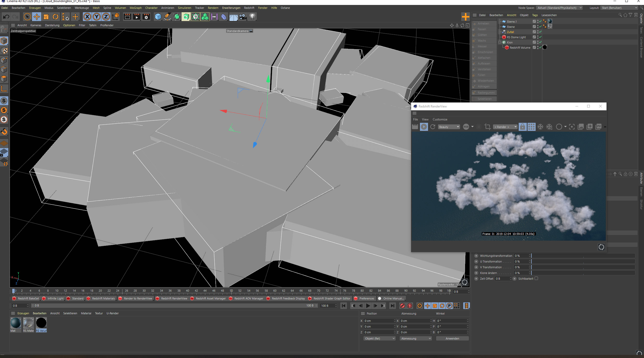644x358 pixels.
Task: Start IPR render in Redshift RenderView
Action: [x=424, y=127]
